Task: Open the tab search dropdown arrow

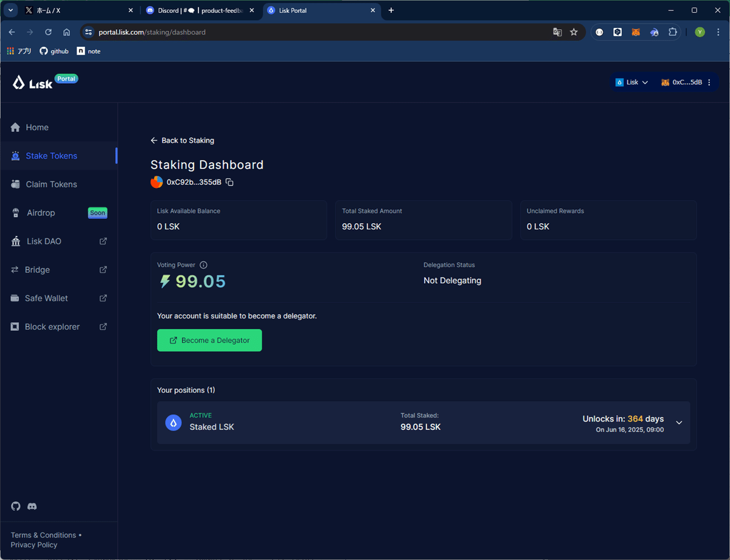Action: pyautogui.click(x=10, y=10)
